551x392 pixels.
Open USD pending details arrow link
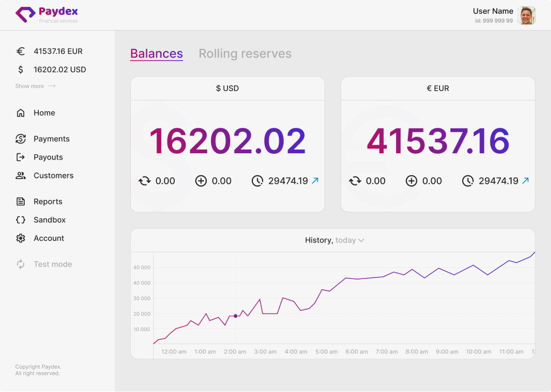pyautogui.click(x=315, y=181)
